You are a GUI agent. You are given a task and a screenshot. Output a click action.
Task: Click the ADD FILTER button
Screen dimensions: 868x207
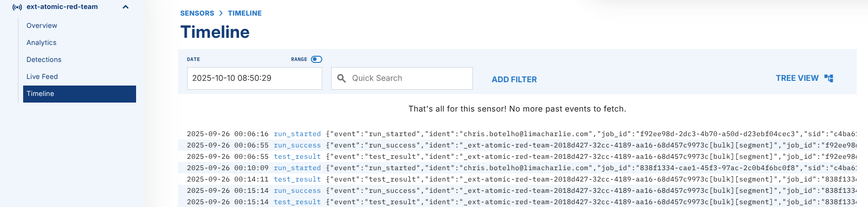pos(514,79)
